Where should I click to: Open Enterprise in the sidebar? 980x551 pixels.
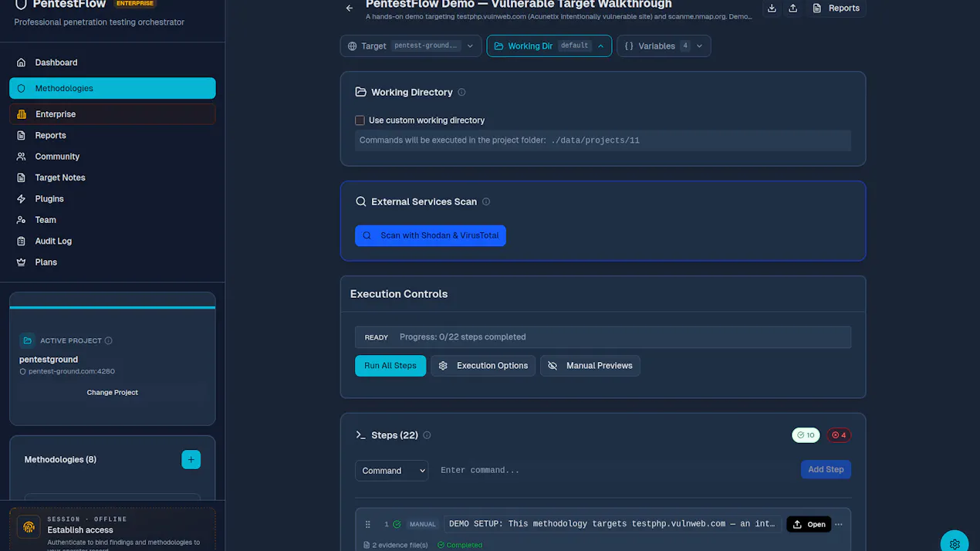click(x=112, y=114)
